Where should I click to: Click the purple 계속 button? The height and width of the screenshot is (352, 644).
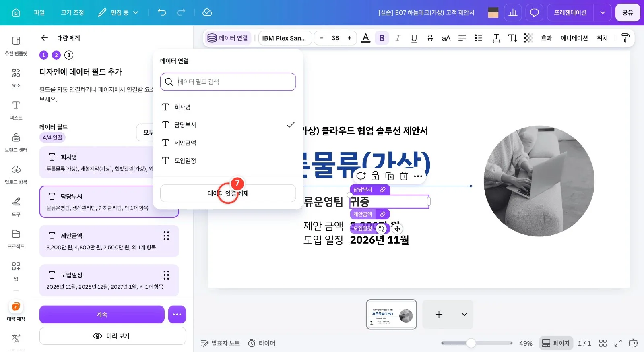click(x=102, y=314)
